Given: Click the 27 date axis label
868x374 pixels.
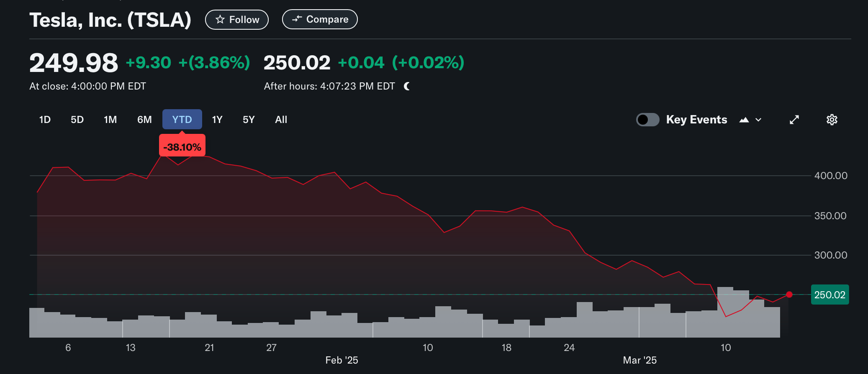Looking at the screenshot, I should (272, 348).
